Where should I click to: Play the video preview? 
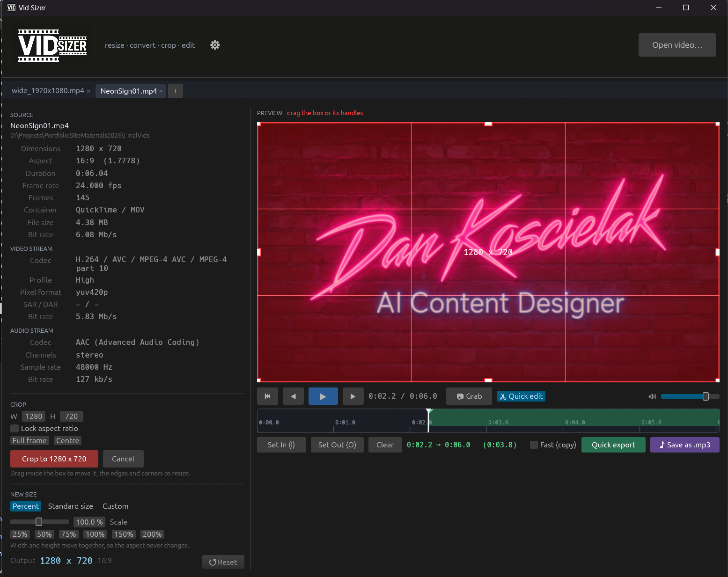(323, 396)
